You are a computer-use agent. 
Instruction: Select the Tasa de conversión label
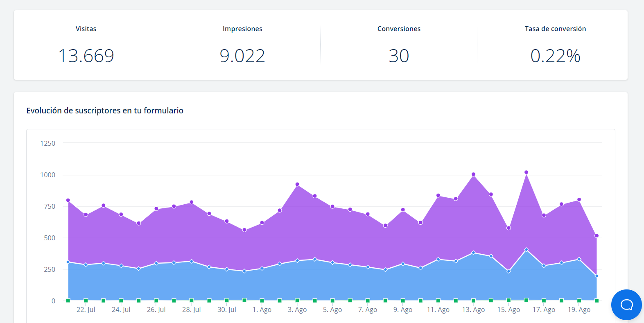[555, 29]
